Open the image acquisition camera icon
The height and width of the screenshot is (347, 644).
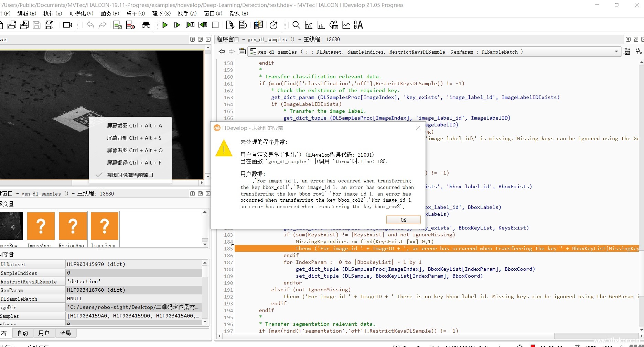pos(68,25)
